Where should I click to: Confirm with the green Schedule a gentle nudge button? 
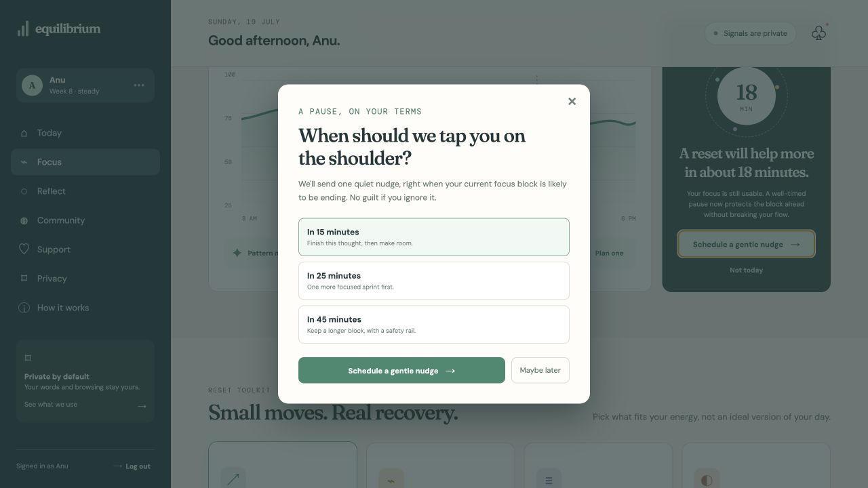pyautogui.click(x=401, y=370)
